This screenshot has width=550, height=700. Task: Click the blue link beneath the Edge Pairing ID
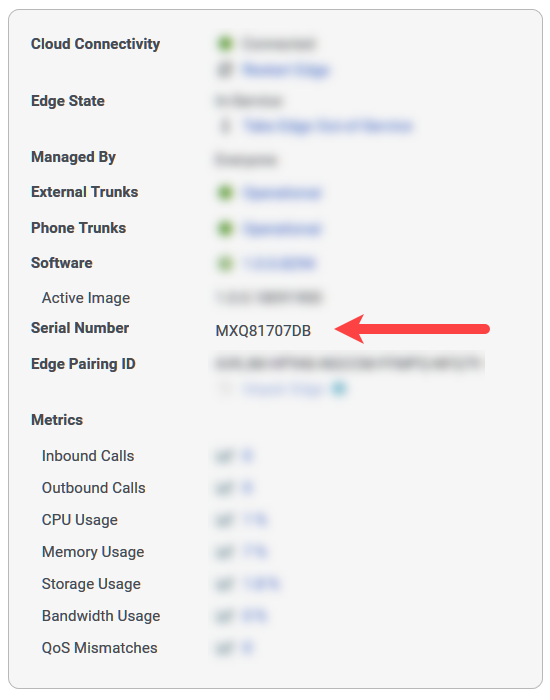(x=283, y=389)
